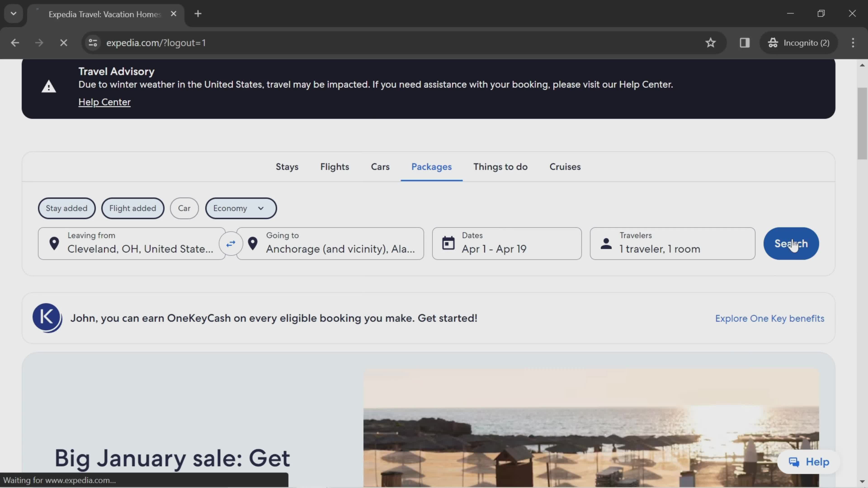Viewport: 868px width, 488px height.
Task: Toggle the Flight added pill
Action: (x=133, y=208)
